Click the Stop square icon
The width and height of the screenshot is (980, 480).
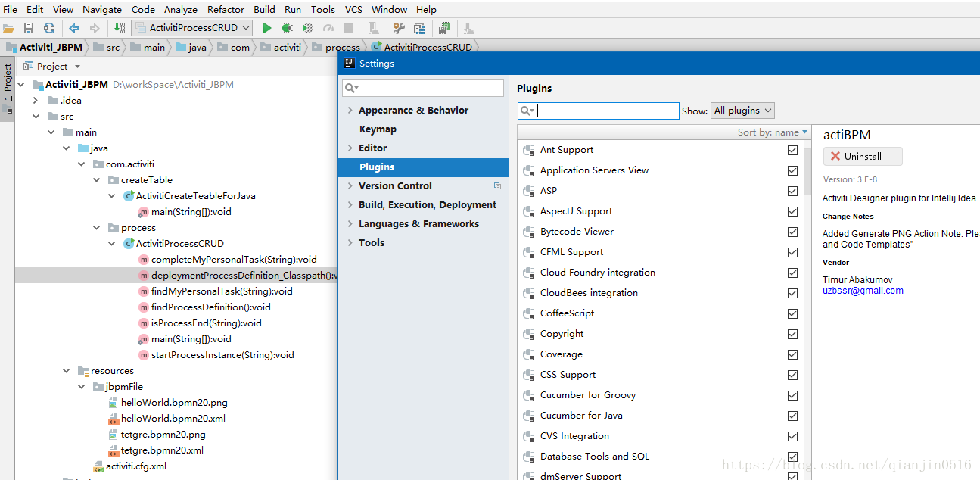point(349,28)
